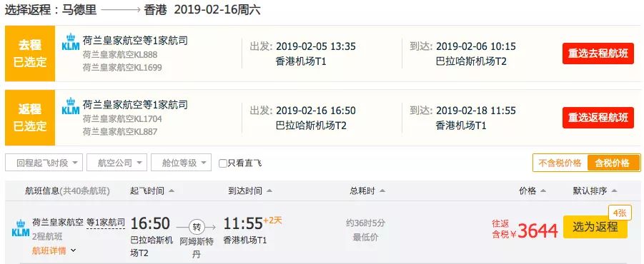
Task: Click the 重选返程航班 button
Action: pyautogui.click(x=598, y=118)
